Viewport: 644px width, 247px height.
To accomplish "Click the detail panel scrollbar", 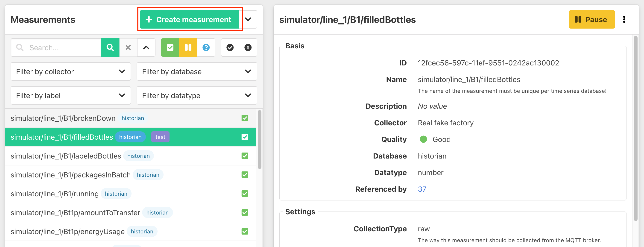I will [635, 128].
